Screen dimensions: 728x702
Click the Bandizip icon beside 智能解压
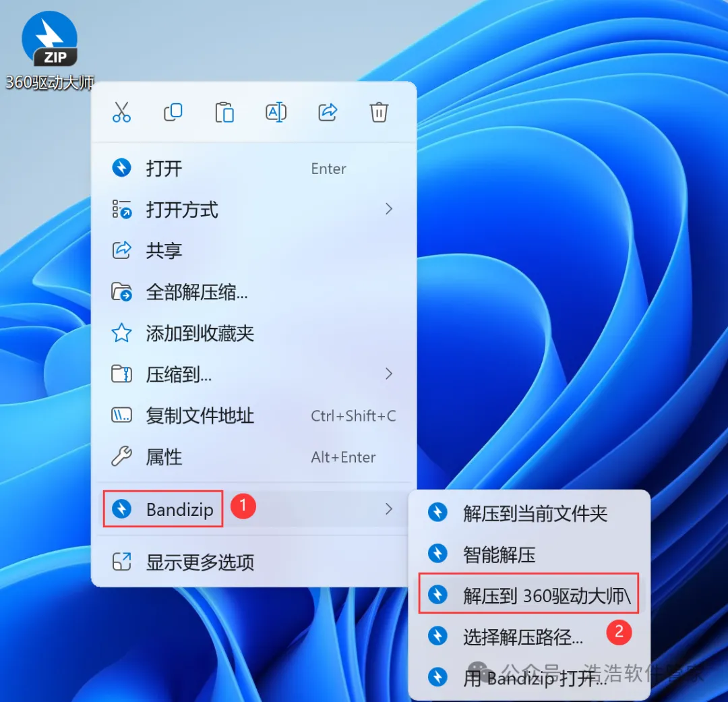437,554
